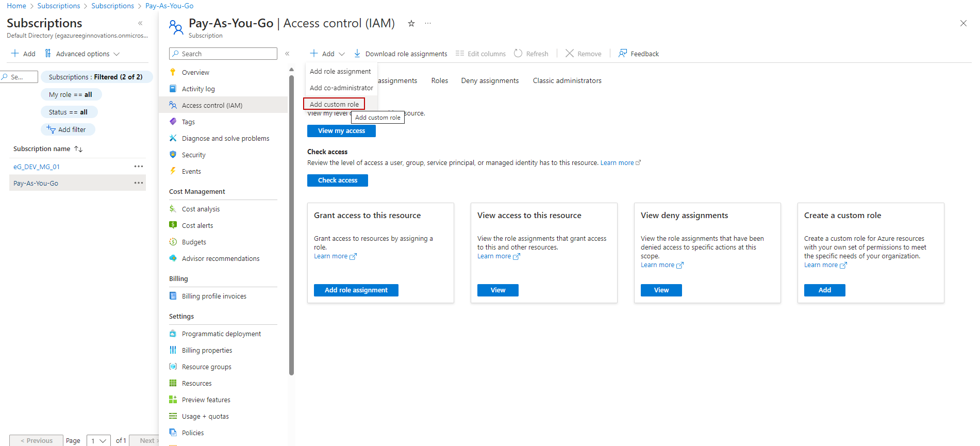
Task: Click the Cost alerts icon
Action: 173,225
